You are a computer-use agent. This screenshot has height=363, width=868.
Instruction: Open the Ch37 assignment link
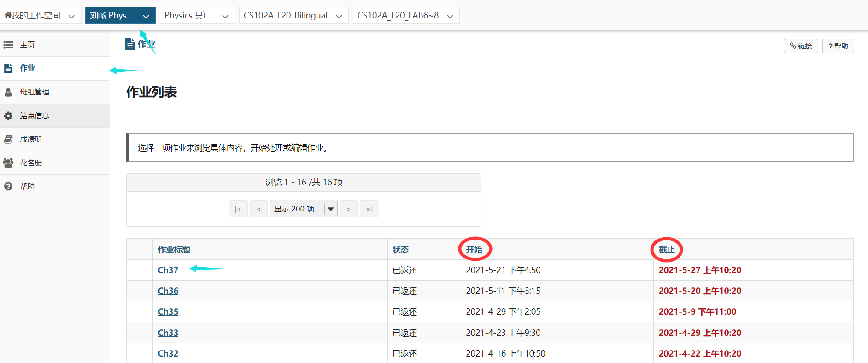point(168,270)
